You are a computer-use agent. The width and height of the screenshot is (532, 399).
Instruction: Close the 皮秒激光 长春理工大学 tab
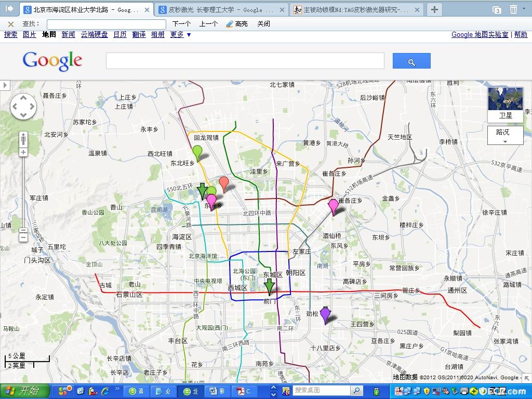point(282,10)
